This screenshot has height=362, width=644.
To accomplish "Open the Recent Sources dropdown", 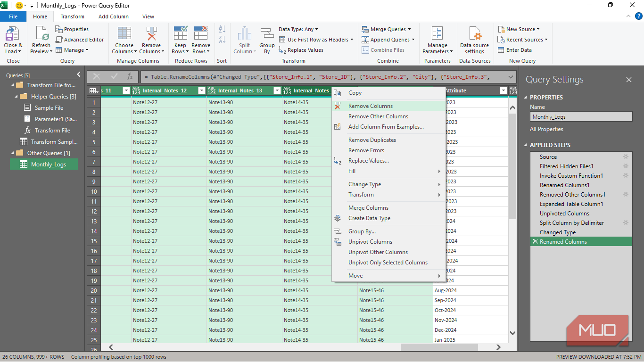I will [x=522, y=40].
